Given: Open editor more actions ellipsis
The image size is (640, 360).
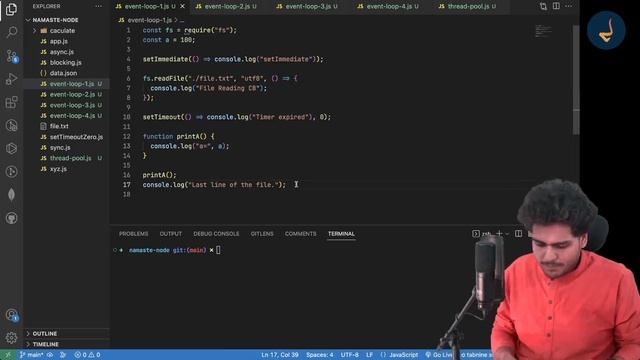Looking at the screenshot, I should point(569,6).
